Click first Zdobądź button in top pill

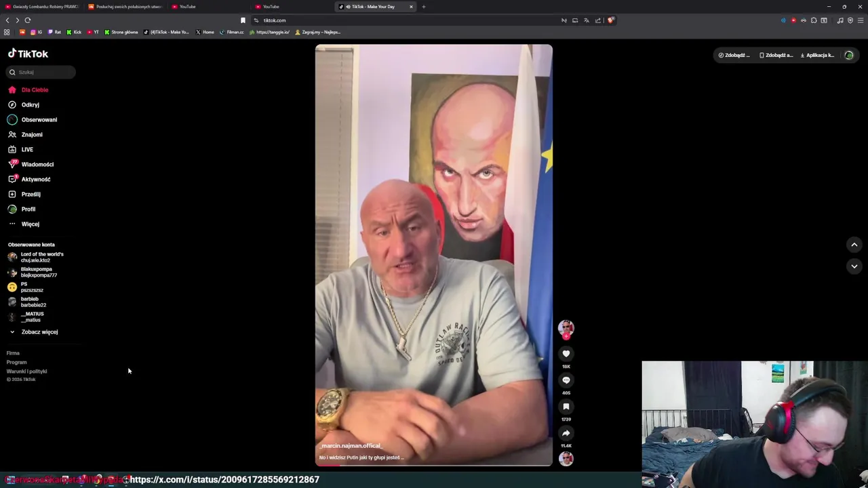(734, 55)
